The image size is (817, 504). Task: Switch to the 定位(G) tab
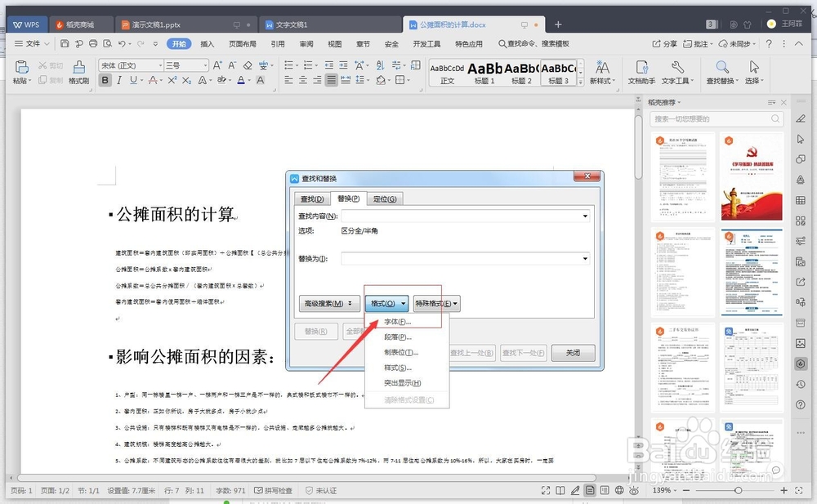(385, 198)
